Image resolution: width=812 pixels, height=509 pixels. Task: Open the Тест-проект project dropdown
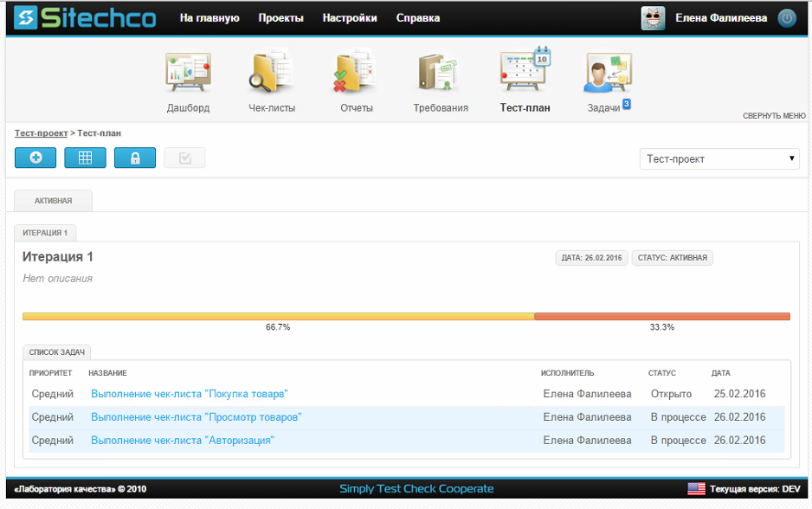[719, 159]
